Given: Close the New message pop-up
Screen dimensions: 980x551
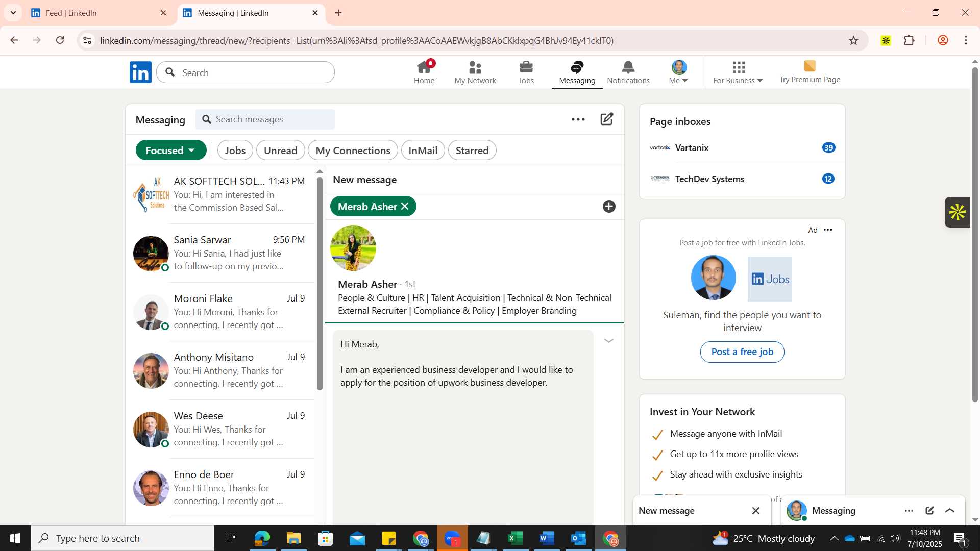Looking at the screenshot, I should click(x=756, y=511).
